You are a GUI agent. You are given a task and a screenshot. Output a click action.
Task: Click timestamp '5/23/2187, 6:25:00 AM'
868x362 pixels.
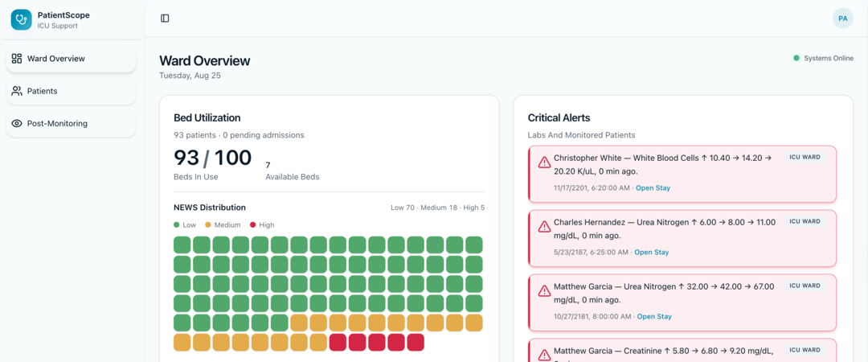coord(592,253)
